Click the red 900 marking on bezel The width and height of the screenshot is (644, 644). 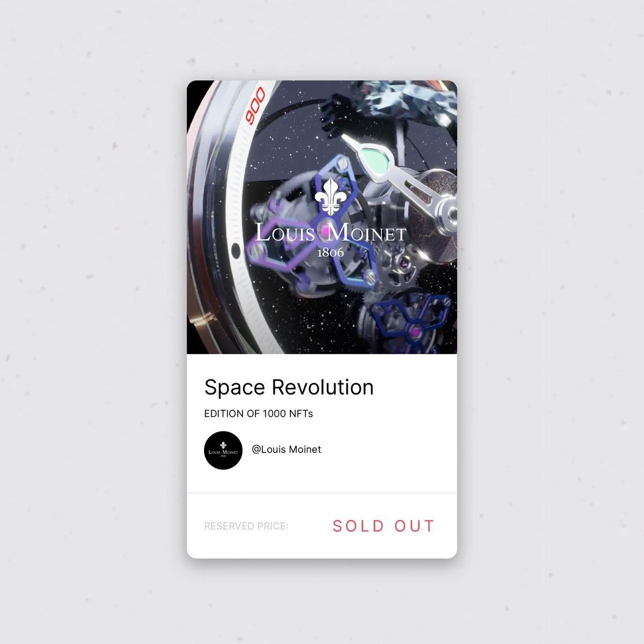tap(255, 105)
